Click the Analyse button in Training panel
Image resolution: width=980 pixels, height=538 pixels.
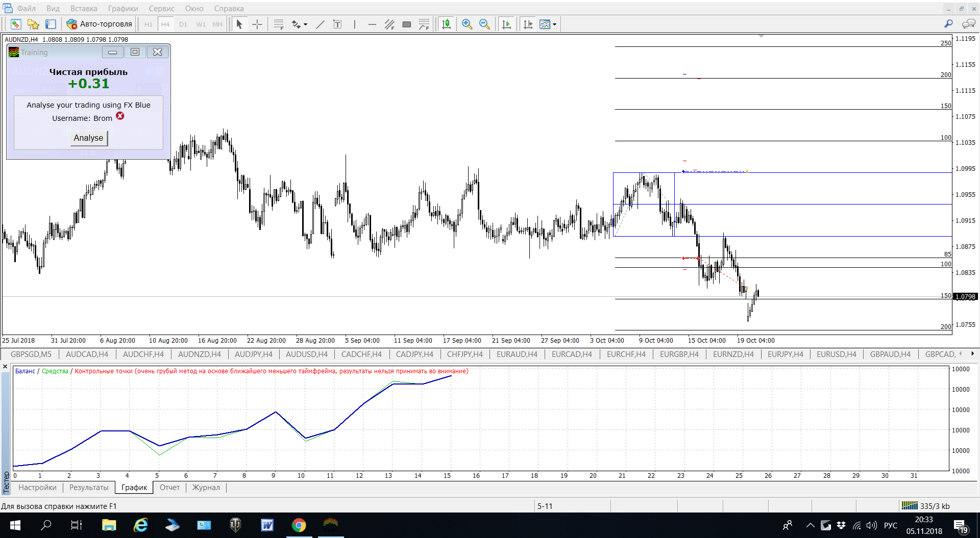point(88,138)
